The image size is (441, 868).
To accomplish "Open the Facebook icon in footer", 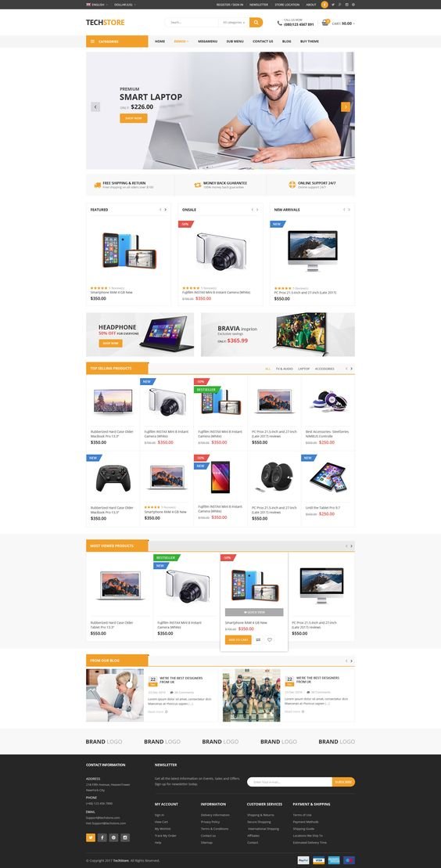I will [102, 837].
